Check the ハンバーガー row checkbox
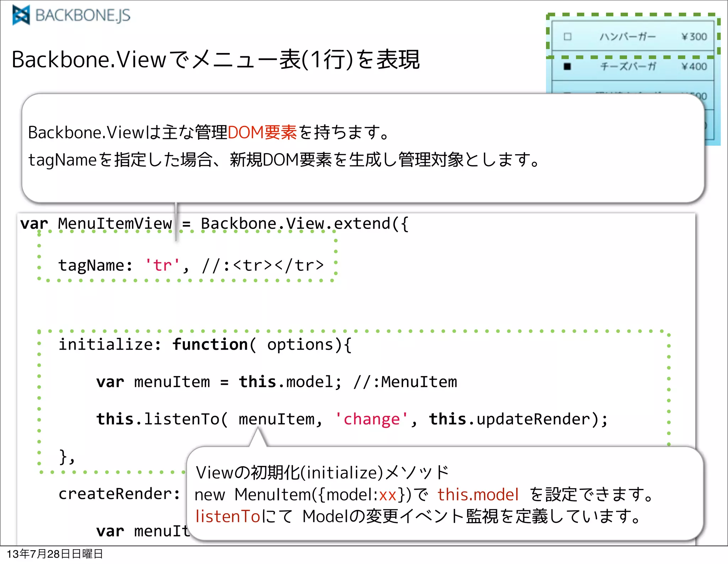 (568, 37)
